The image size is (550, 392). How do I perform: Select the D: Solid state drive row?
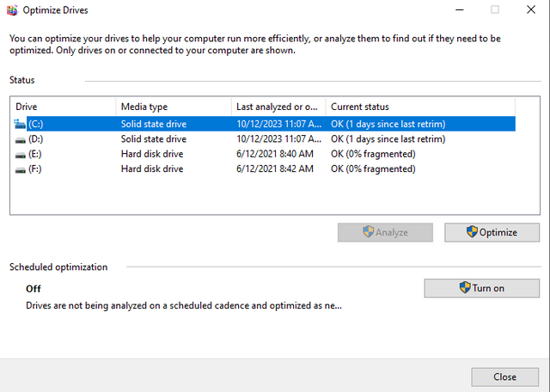[153, 139]
